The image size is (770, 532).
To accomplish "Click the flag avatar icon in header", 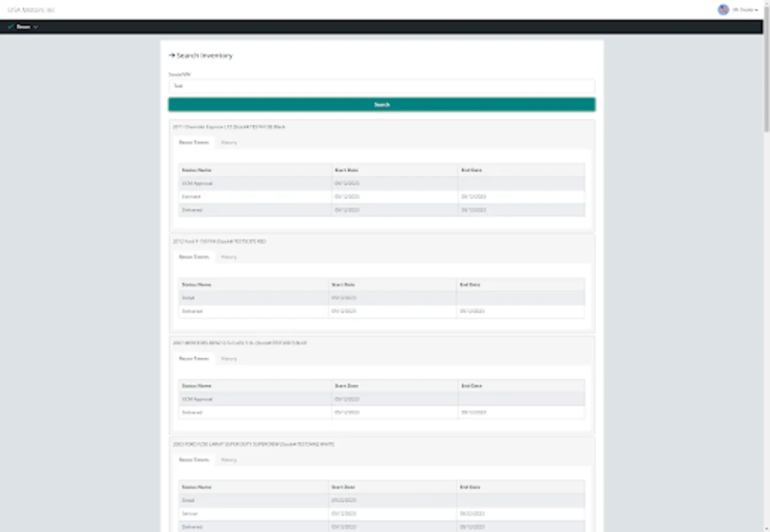I will pyautogui.click(x=723, y=10).
